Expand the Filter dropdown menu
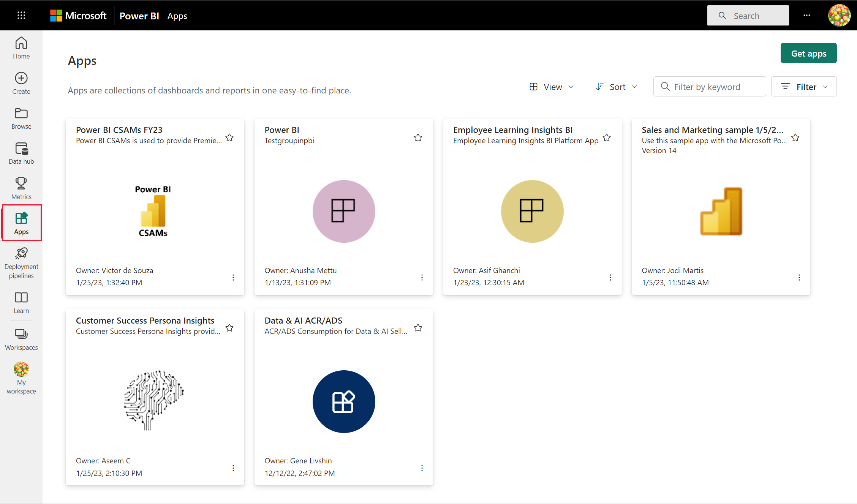 tap(804, 87)
